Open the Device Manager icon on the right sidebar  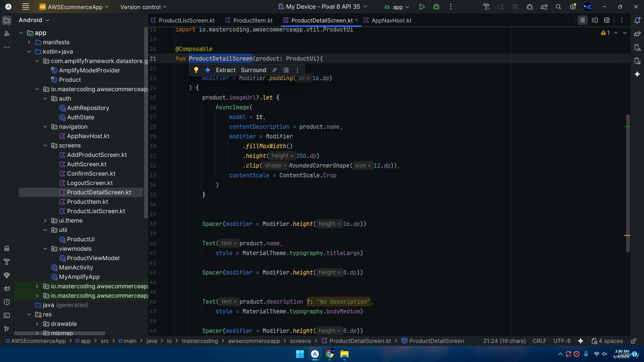tap(637, 47)
